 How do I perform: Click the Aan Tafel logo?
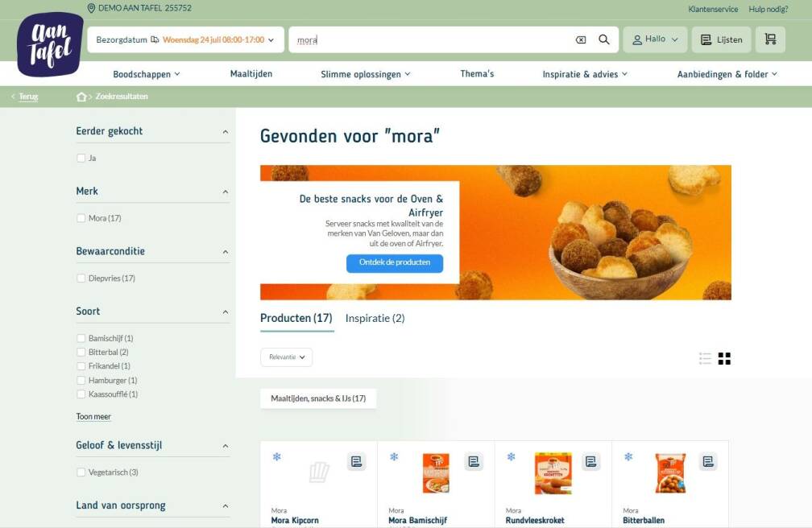pos(50,44)
